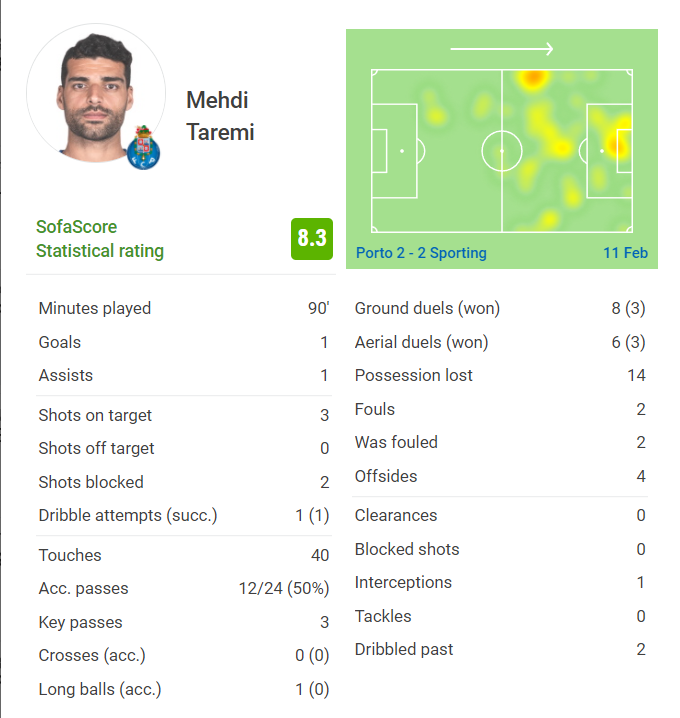Open the Porto 2 - 2 Sporting match link
The width and height of the screenshot is (680, 718).
click(x=421, y=253)
